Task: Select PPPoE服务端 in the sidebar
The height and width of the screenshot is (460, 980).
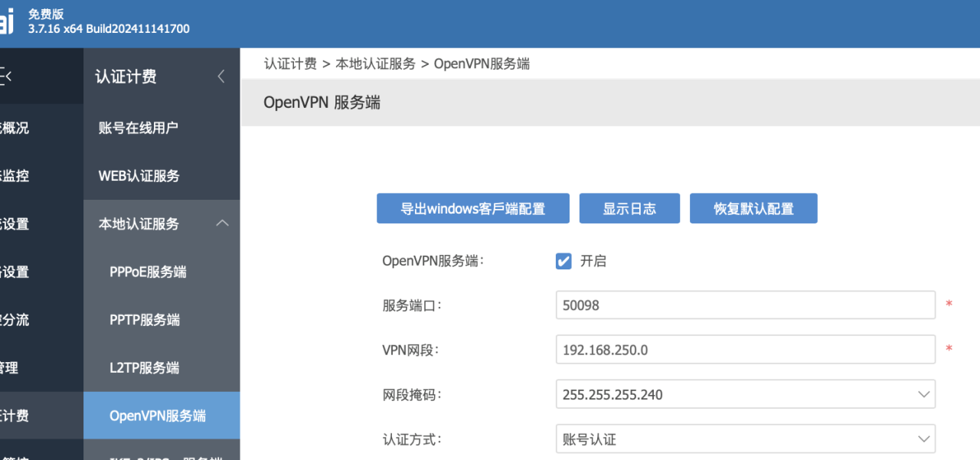Action: pyautogui.click(x=148, y=272)
